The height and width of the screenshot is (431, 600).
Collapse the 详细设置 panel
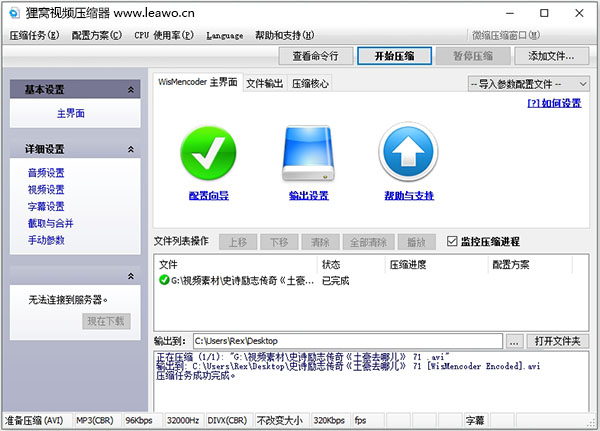click(131, 149)
